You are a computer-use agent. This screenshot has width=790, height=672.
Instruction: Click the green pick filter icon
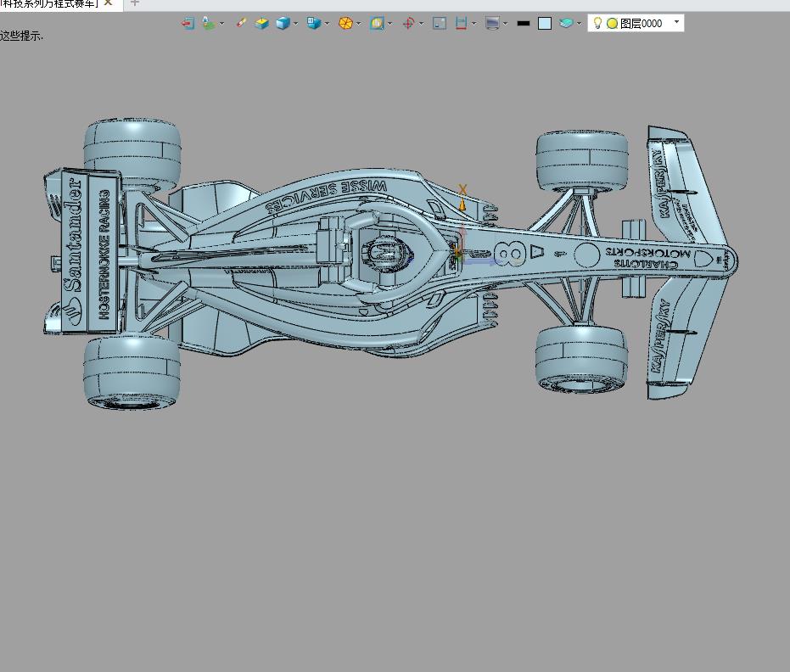click(x=209, y=24)
